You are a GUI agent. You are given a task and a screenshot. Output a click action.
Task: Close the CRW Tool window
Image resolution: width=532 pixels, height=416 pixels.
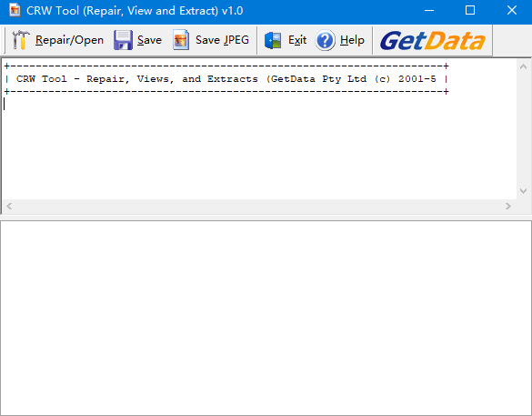(512, 11)
